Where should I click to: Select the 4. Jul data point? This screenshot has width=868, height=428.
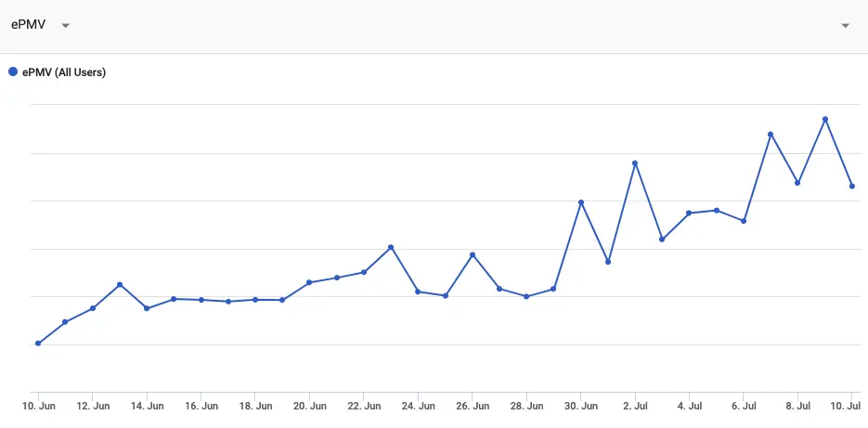click(689, 214)
